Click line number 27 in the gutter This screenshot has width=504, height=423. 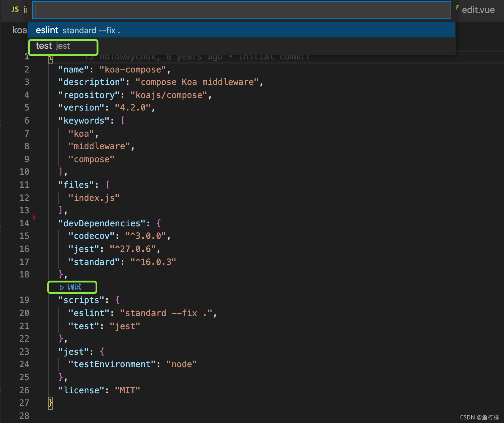click(24, 403)
